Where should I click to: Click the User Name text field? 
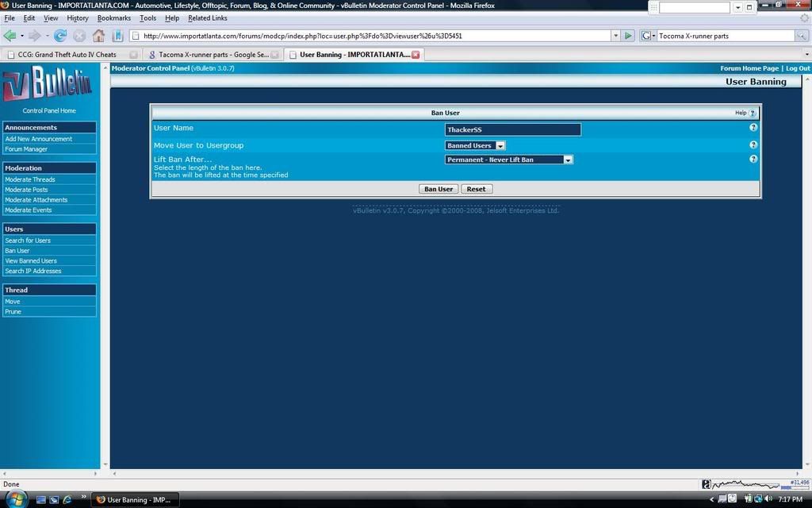[x=512, y=129]
